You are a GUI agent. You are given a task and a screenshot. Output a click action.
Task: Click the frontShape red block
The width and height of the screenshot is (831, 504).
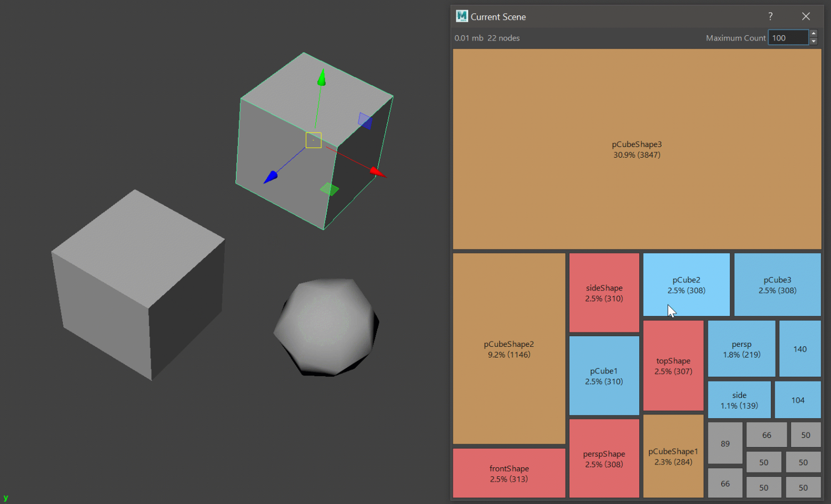tap(509, 473)
